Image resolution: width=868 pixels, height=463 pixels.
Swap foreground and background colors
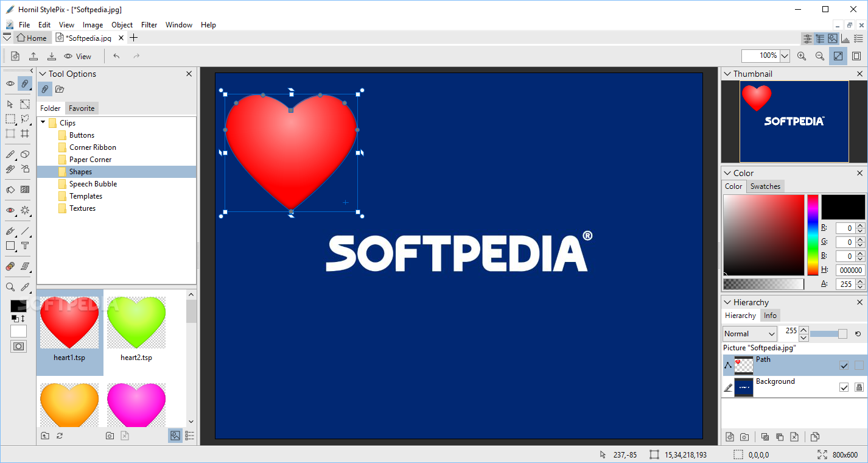(x=23, y=319)
